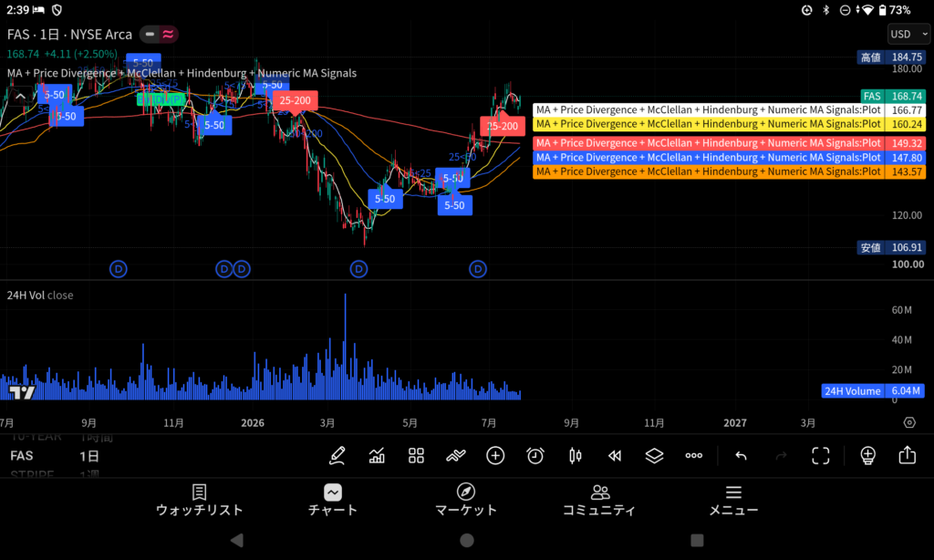
Task: Switch to the ウォッチリスト tab
Action: point(199,501)
